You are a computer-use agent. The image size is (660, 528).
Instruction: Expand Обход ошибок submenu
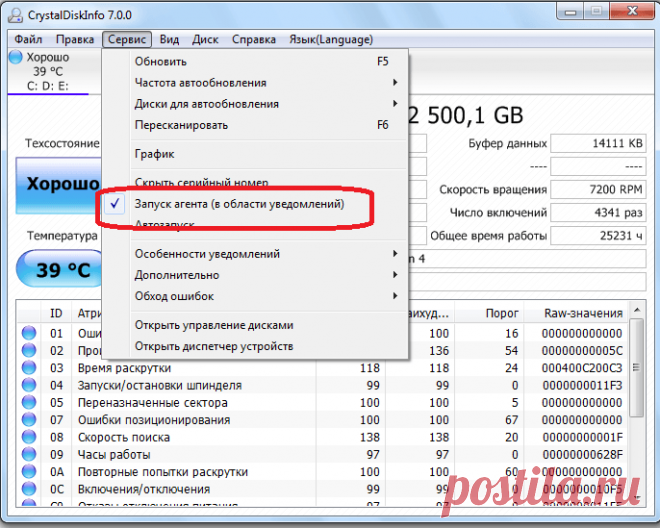tap(255, 296)
